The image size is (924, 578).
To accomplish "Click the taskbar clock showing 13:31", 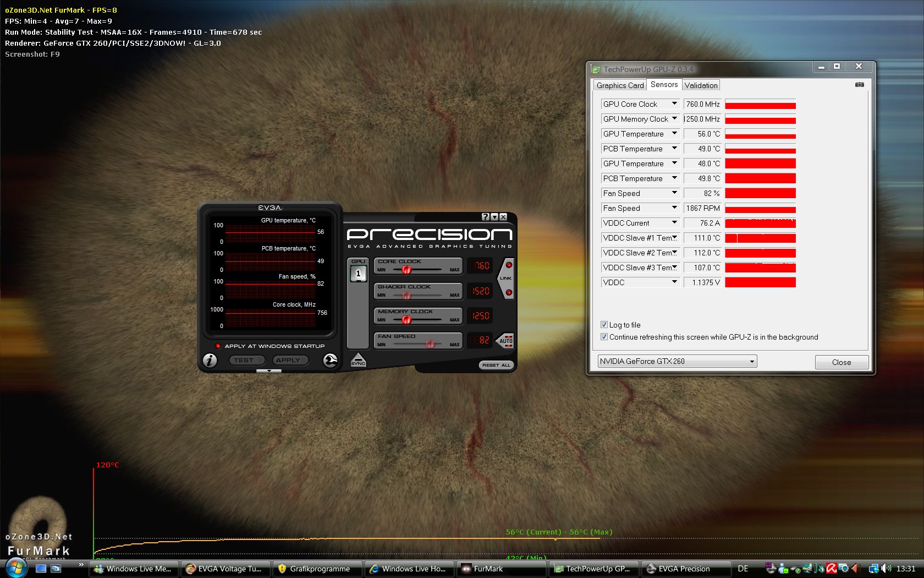I will point(906,569).
